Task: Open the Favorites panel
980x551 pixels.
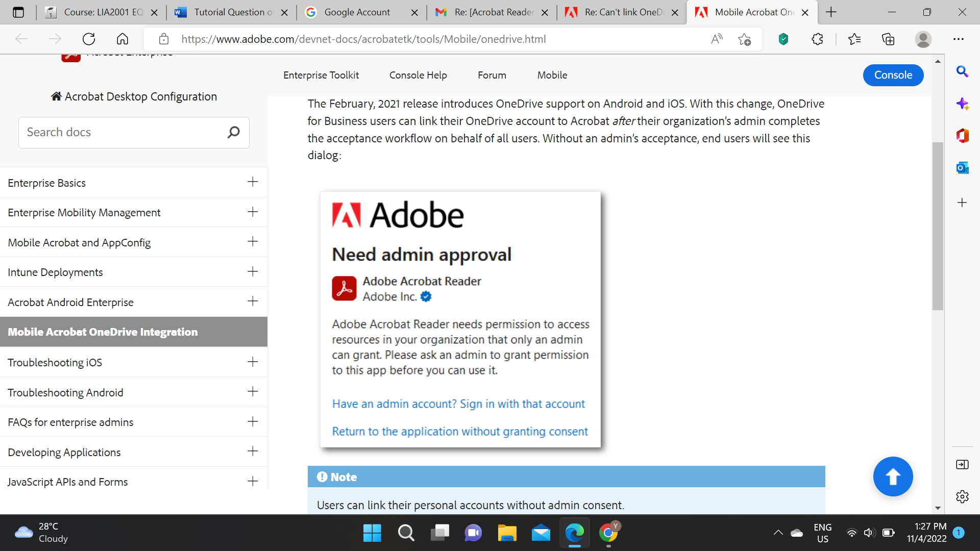Action: point(855,39)
